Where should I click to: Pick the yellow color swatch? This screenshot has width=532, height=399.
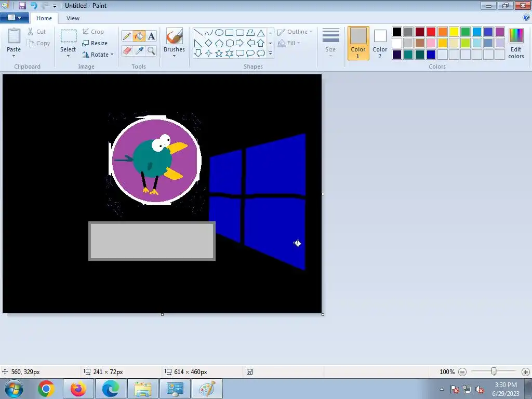[x=454, y=32]
